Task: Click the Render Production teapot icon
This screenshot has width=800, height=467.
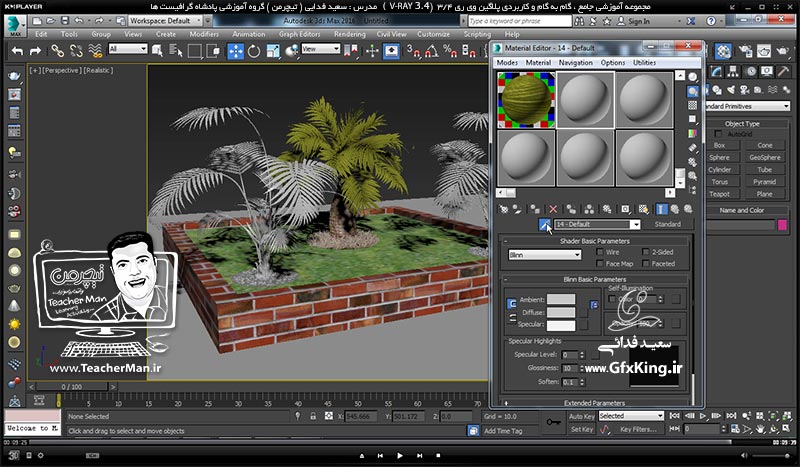Action: pyautogui.click(x=782, y=51)
